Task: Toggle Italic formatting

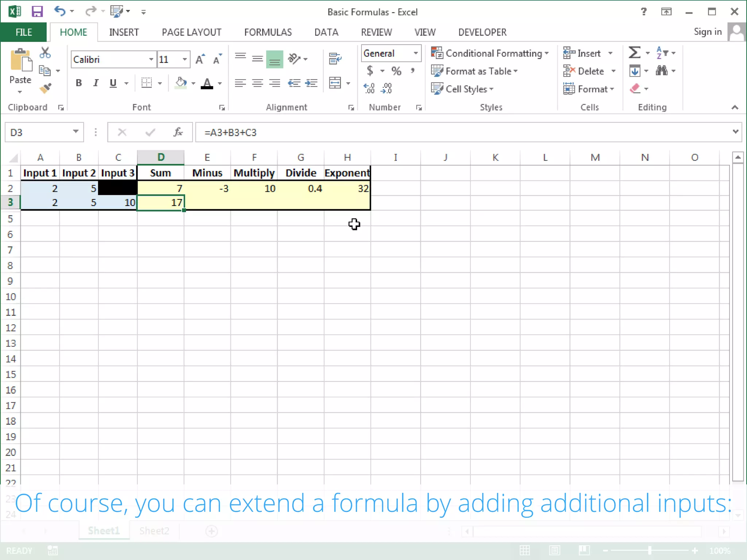Action: (x=96, y=83)
